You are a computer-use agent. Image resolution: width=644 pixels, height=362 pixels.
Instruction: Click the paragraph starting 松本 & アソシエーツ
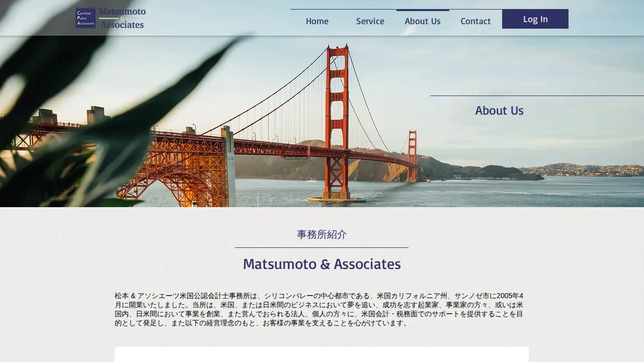pyautogui.click(x=319, y=309)
